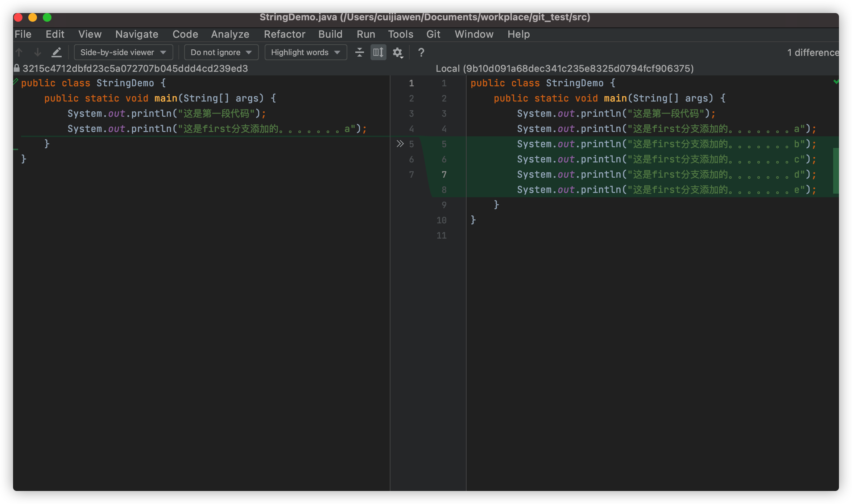
Task: Open gear icon dropdown arrow
Action: 402,57
